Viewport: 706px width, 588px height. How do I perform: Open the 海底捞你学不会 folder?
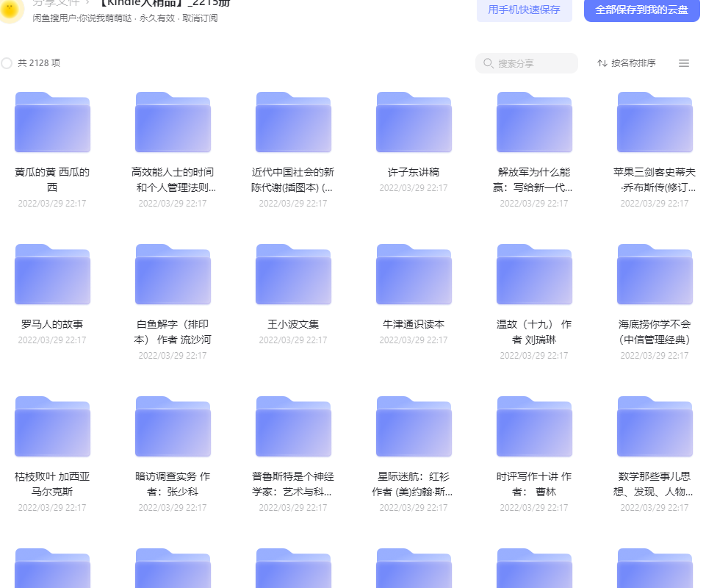[x=655, y=274]
